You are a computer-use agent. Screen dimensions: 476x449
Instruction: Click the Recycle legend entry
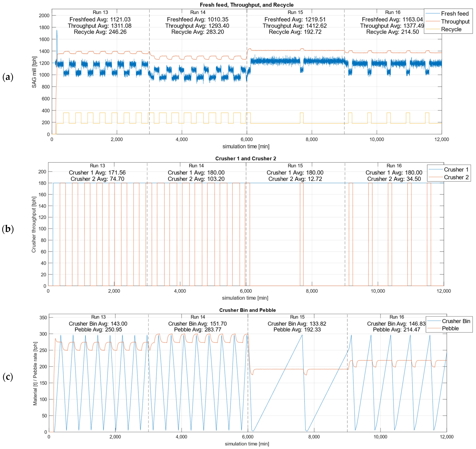point(451,29)
